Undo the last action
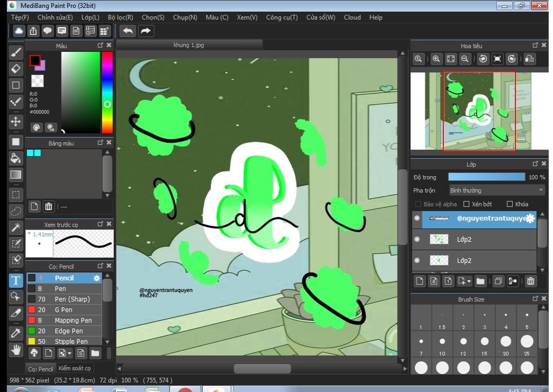The height and width of the screenshot is (392, 553). click(x=127, y=31)
